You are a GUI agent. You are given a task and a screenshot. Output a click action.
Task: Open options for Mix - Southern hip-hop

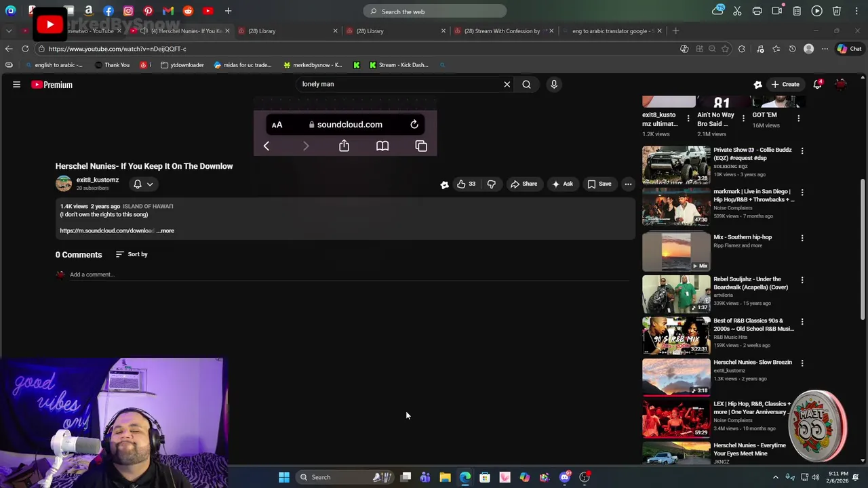[802, 238]
